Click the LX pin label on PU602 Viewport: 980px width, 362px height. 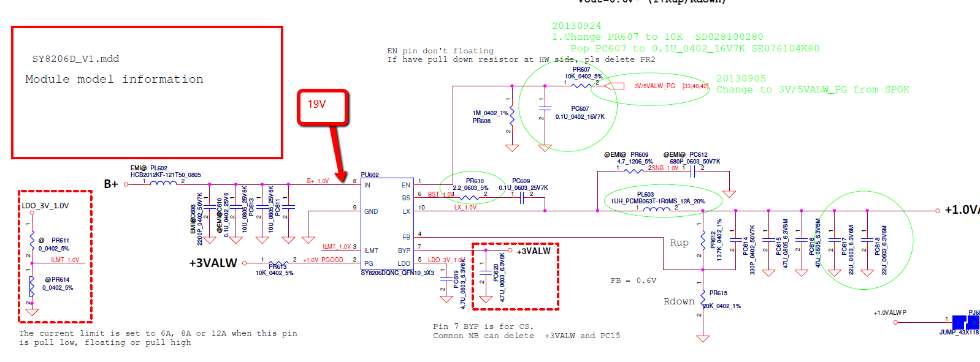pyautogui.click(x=406, y=211)
